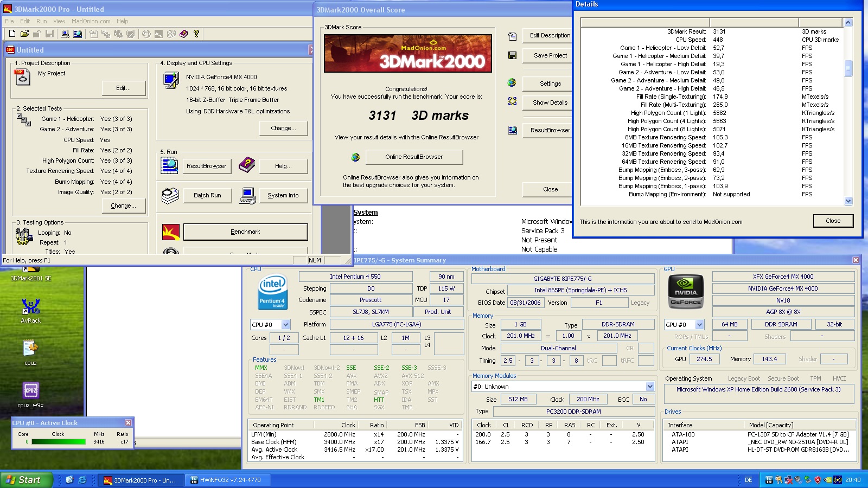Click the Selected Tests checklist icon

coord(24,120)
